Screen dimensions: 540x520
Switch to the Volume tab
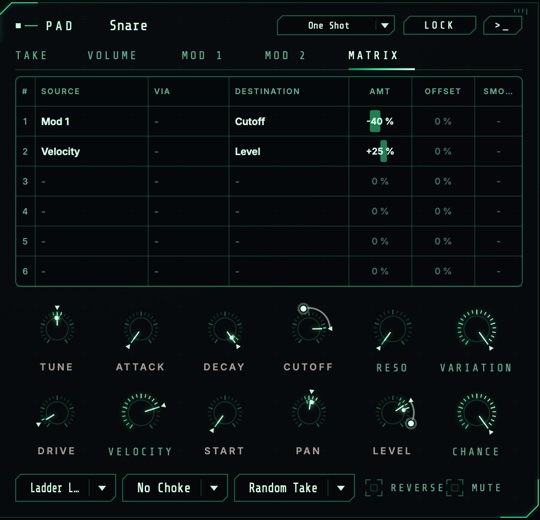click(x=112, y=55)
